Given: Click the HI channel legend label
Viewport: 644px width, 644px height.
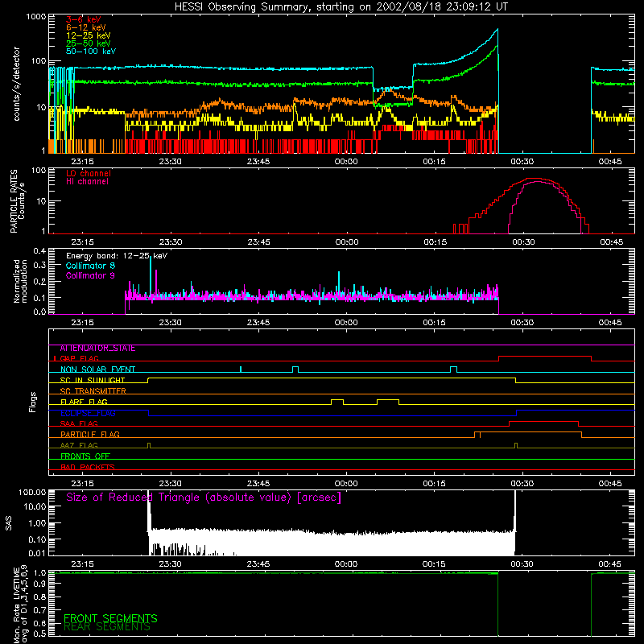Looking at the screenshot, I should click(x=87, y=182).
